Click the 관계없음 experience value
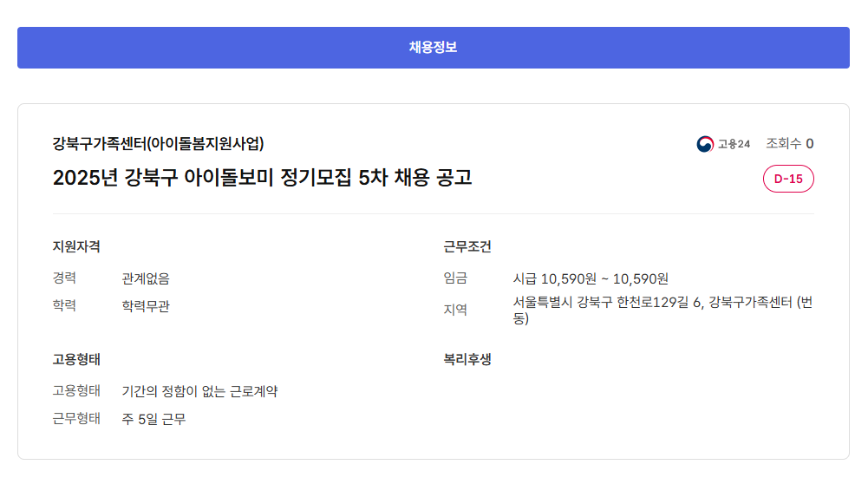Image resolution: width=868 pixels, height=484 pixels. [146, 278]
